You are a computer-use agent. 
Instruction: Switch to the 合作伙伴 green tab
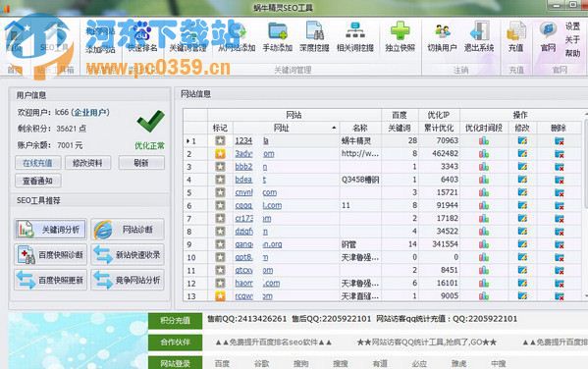click(x=175, y=342)
